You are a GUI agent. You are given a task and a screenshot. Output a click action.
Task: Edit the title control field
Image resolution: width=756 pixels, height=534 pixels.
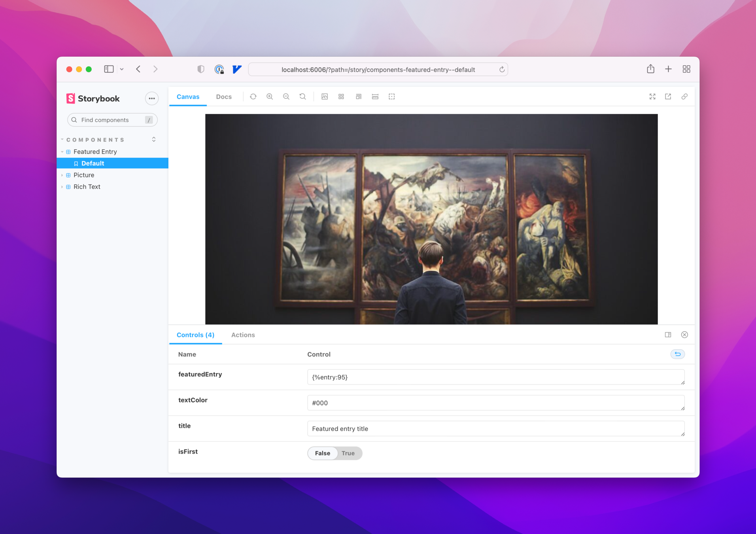(496, 428)
